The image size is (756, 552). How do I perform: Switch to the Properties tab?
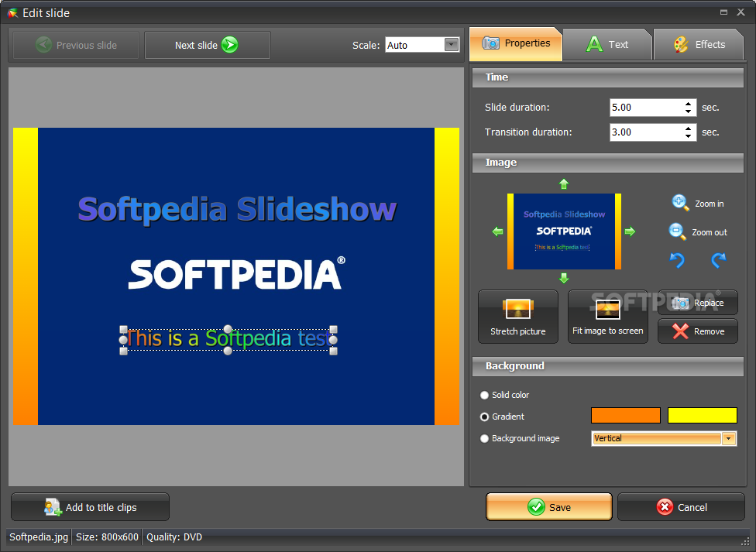[515, 44]
